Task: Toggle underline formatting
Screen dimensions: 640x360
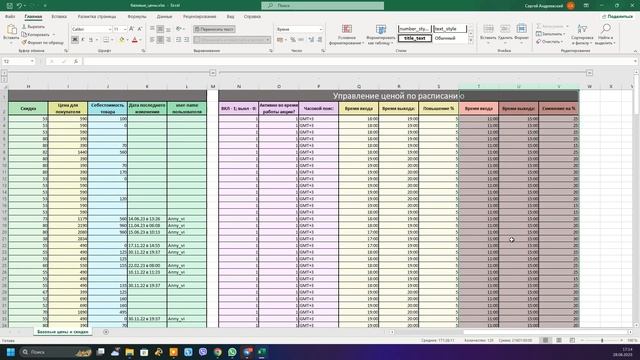Action: pos(91,40)
